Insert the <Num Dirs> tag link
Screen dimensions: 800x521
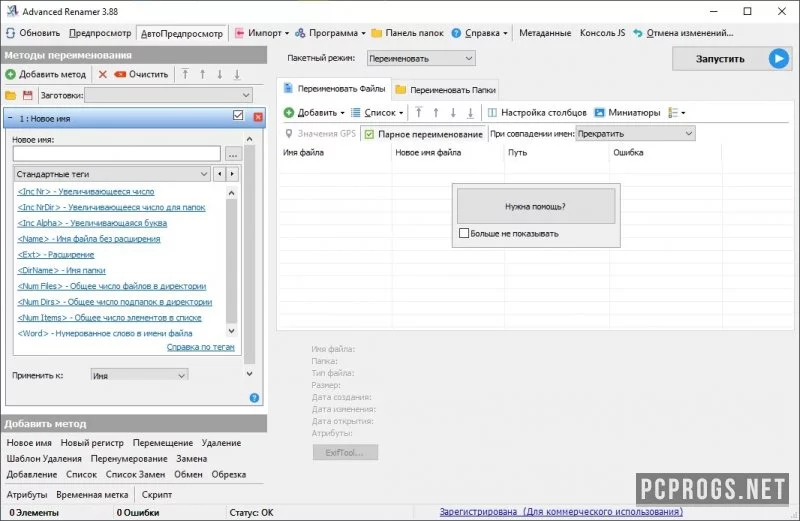115,302
